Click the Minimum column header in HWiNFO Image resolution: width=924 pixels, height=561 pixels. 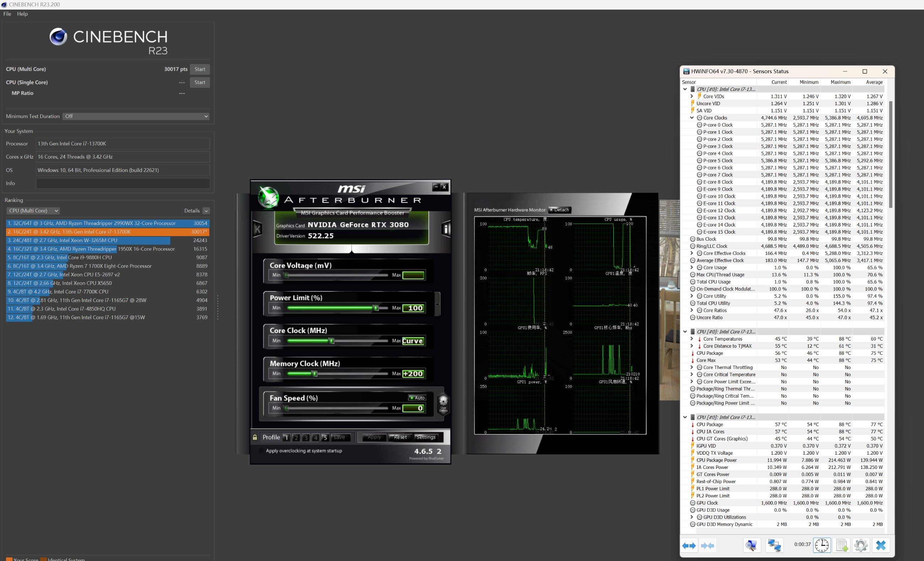[804, 82]
